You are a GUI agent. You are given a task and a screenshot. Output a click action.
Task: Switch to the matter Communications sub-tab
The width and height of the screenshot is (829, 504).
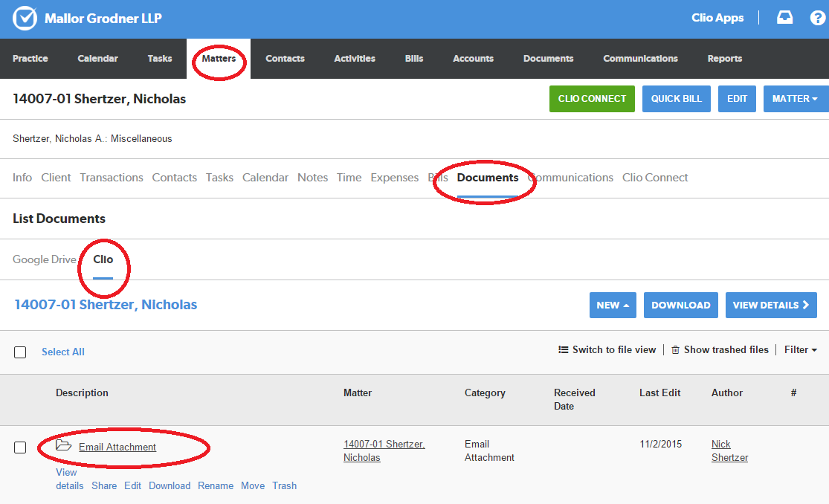570,178
